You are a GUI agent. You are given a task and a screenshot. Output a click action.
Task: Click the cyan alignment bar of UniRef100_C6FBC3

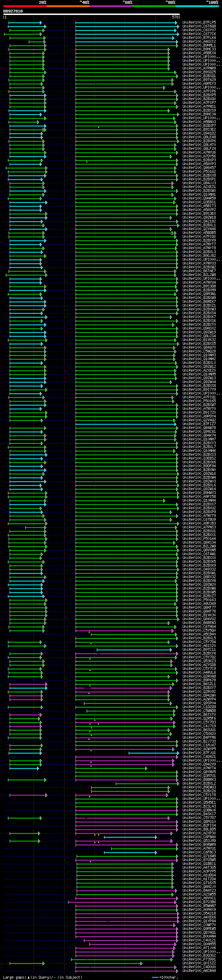130,852
